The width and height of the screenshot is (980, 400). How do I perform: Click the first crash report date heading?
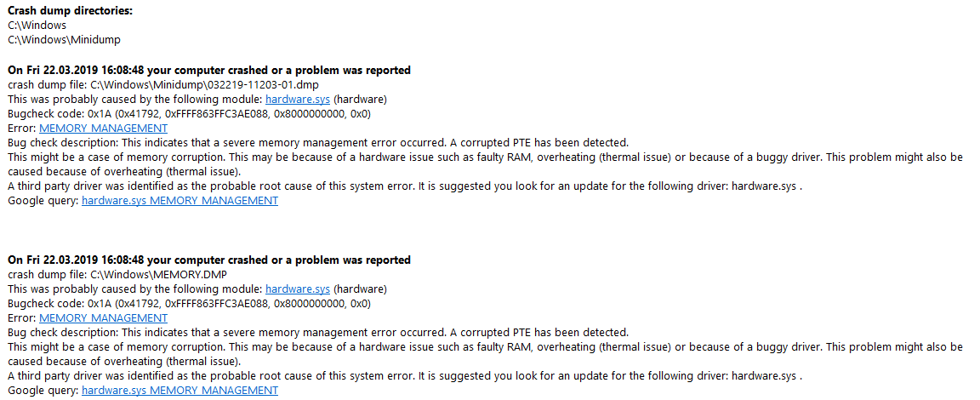click(x=208, y=70)
